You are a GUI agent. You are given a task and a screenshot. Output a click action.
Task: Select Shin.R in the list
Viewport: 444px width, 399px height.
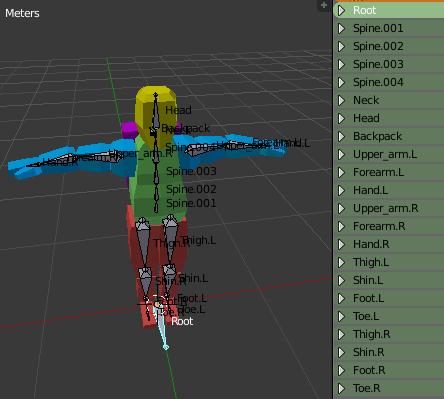click(x=389, y=352)
